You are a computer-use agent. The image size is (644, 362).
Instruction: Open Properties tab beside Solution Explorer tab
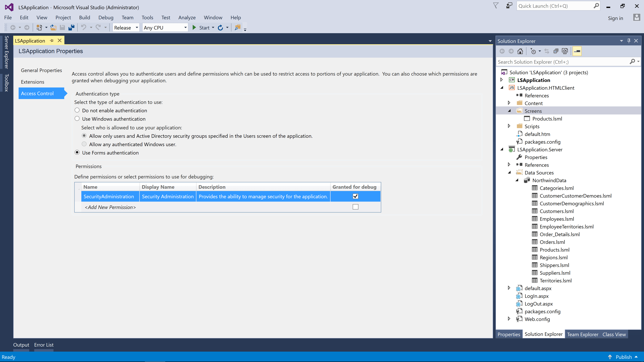(x=508, y=334)
